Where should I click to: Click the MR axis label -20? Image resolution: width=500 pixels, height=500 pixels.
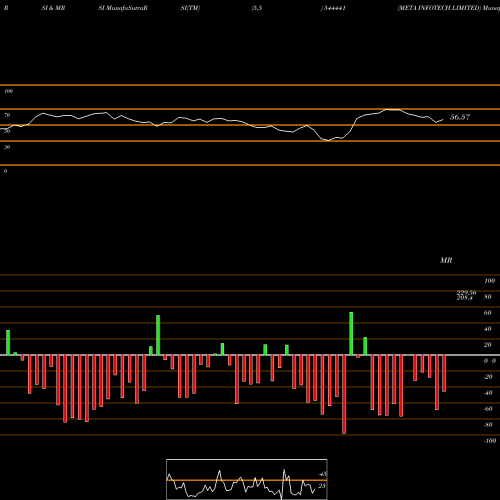pyautogui.click(x=488, y=377)
